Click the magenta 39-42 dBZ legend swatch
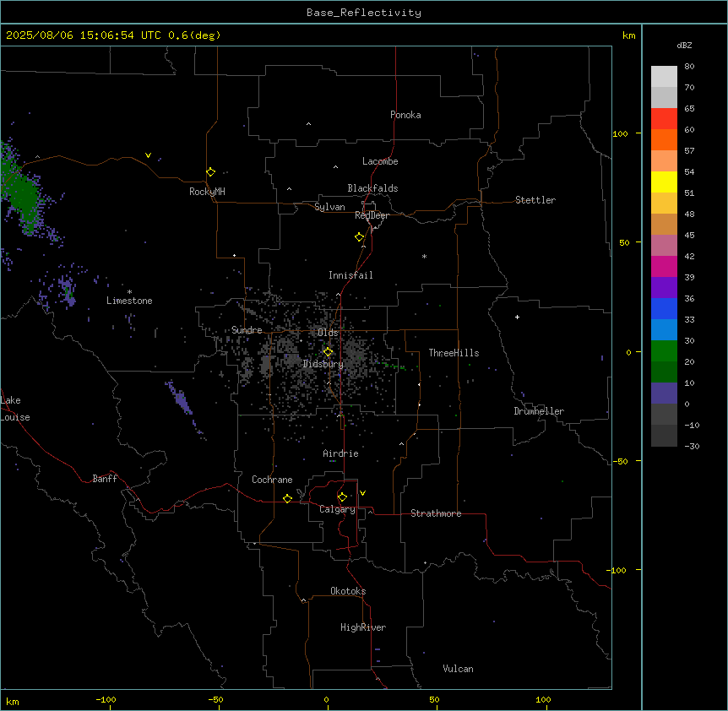This screenshot has width=728, height=711. coord(664,266)
